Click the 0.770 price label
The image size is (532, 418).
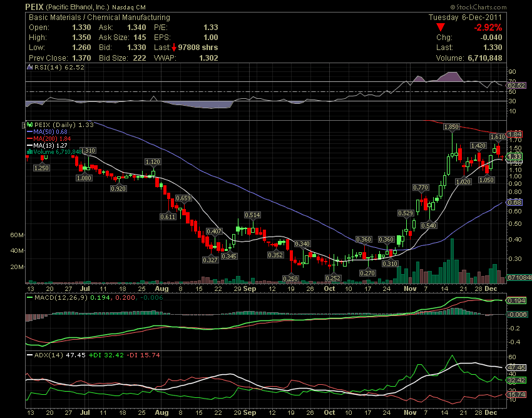pos(421,187)
